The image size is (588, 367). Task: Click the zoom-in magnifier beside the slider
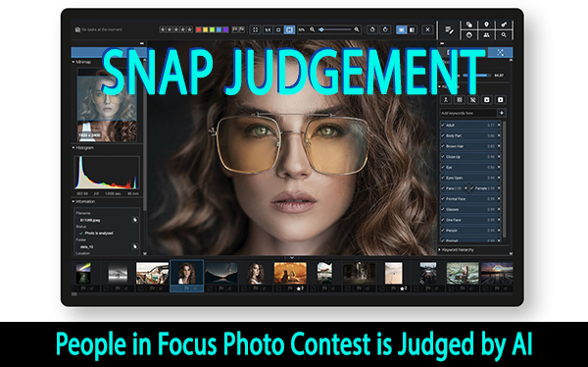[x=357, y=29]
